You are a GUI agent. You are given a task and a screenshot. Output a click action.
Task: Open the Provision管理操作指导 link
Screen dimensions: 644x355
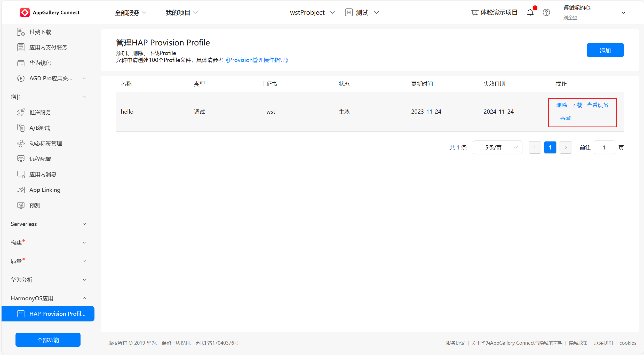point(257,60)
